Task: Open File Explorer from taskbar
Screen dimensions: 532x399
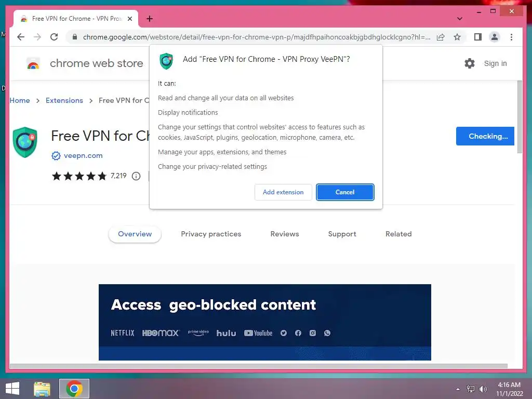Action: pos(42,389)
